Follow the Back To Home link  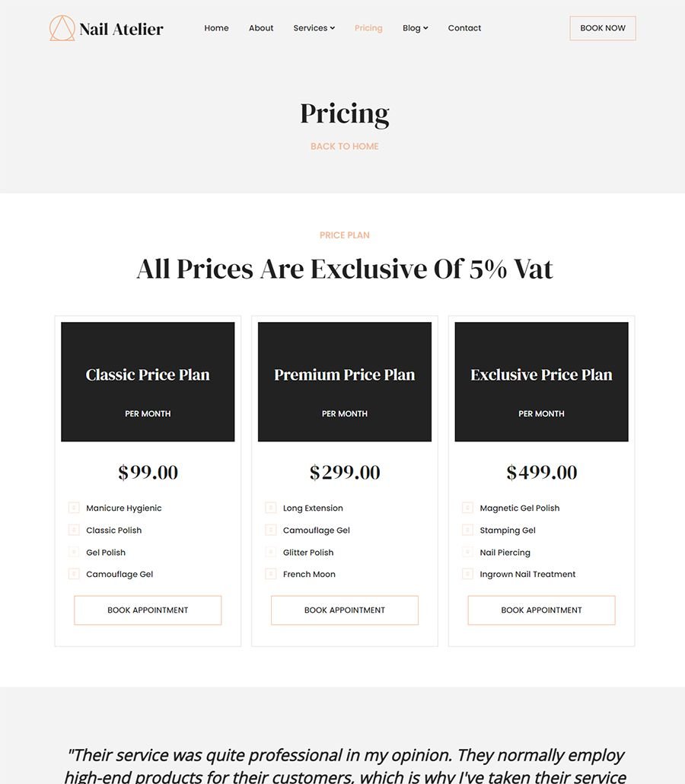pos(344,146)
